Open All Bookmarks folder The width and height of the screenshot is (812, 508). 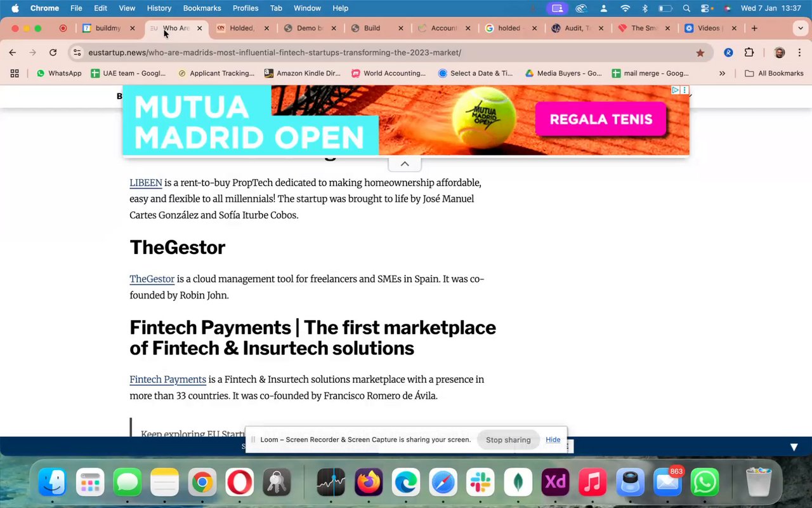774,73
